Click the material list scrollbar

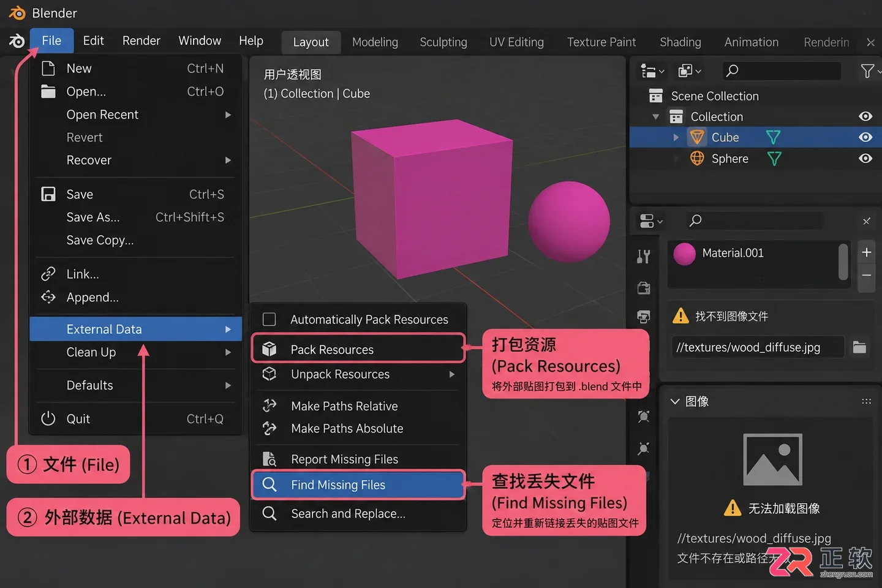(843, 262)
